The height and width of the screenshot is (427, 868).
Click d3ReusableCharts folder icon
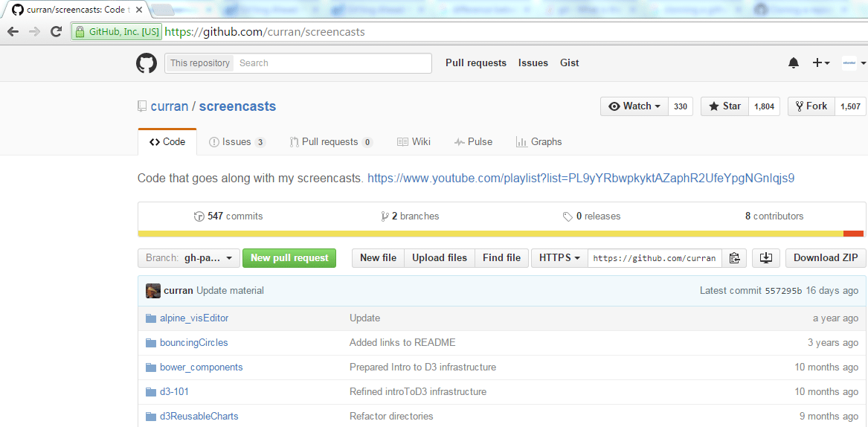coord(150,416)
